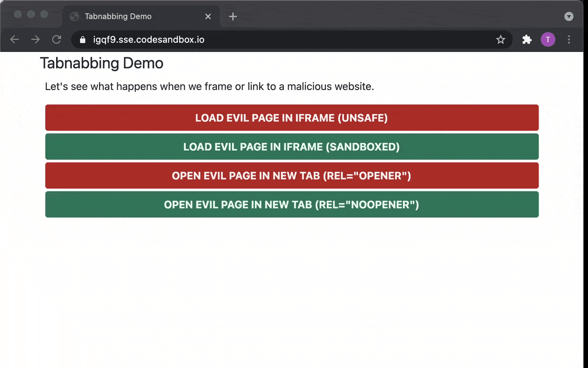Click the scroll-down circle icon top right
This screenshot has width=588, height=368.
coord(569,16)
